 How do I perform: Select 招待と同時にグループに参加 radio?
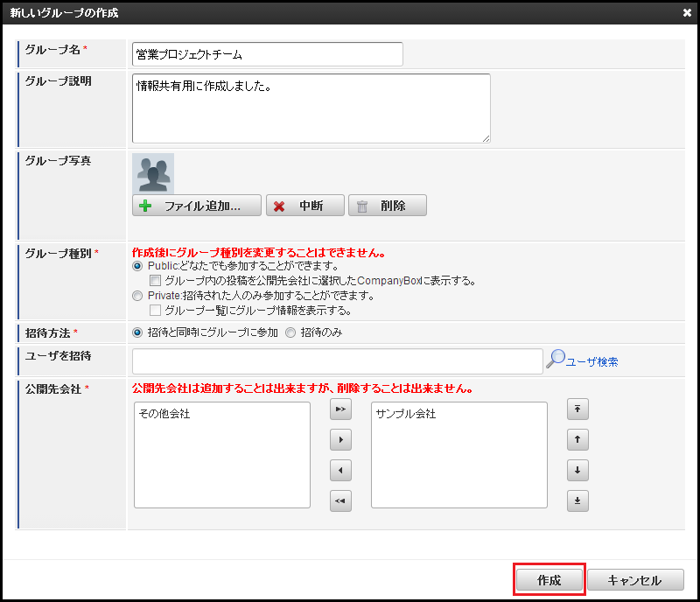click(137, 332)
